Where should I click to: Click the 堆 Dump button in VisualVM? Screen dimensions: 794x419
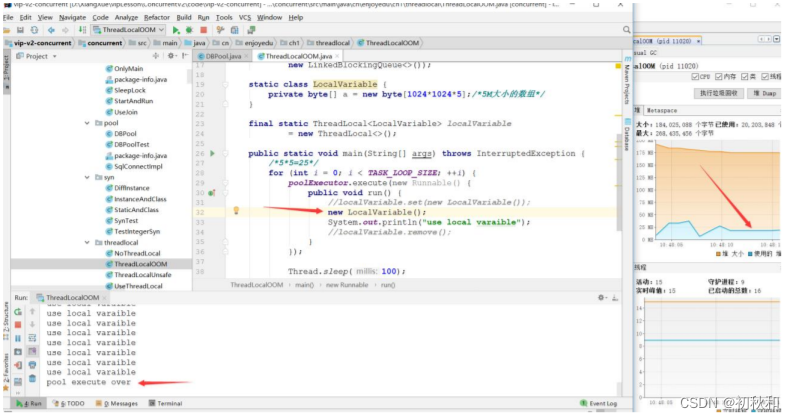point(764,93)
